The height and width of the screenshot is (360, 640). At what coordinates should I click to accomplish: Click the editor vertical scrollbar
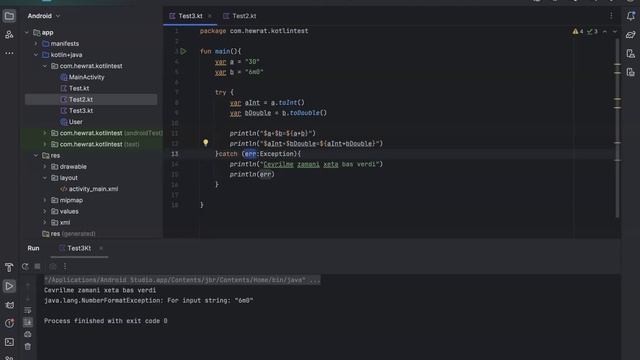click(617, 128)
